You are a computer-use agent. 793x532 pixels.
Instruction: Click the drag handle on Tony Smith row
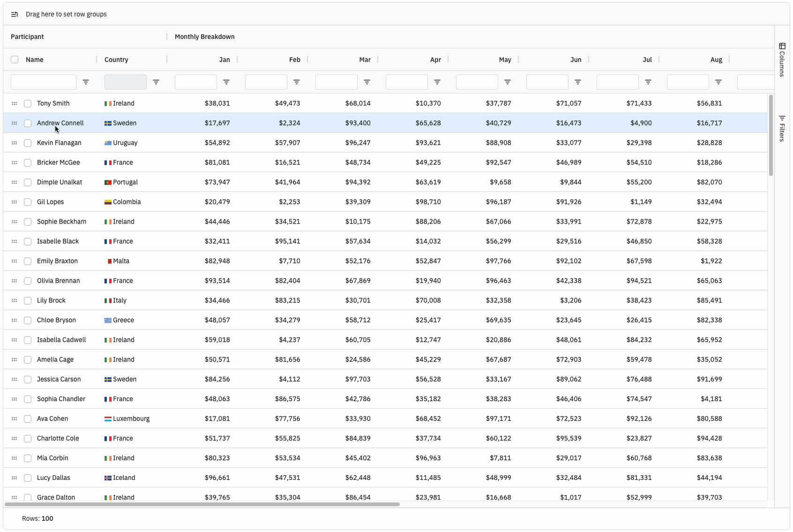15,104
